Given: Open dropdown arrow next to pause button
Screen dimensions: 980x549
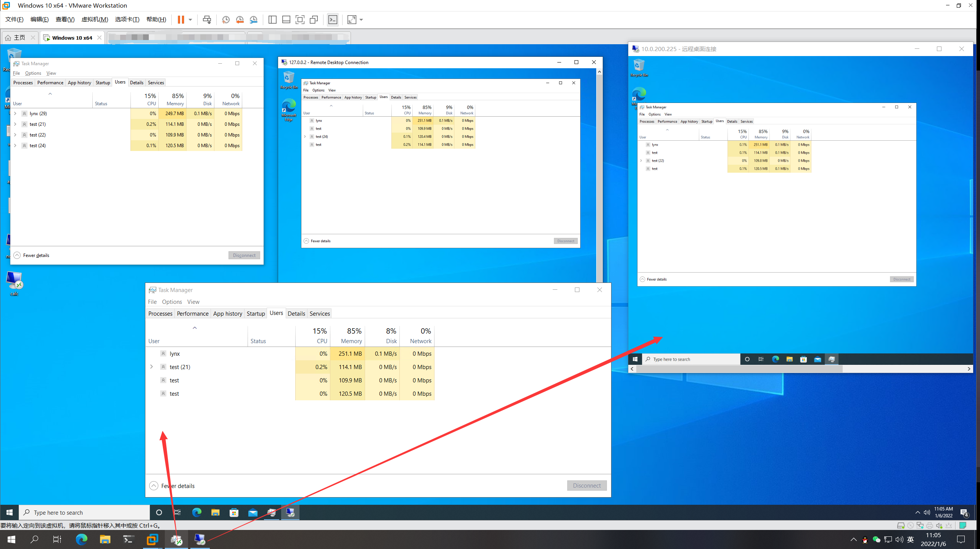Looking at the screenshot, I should (190, 19).
